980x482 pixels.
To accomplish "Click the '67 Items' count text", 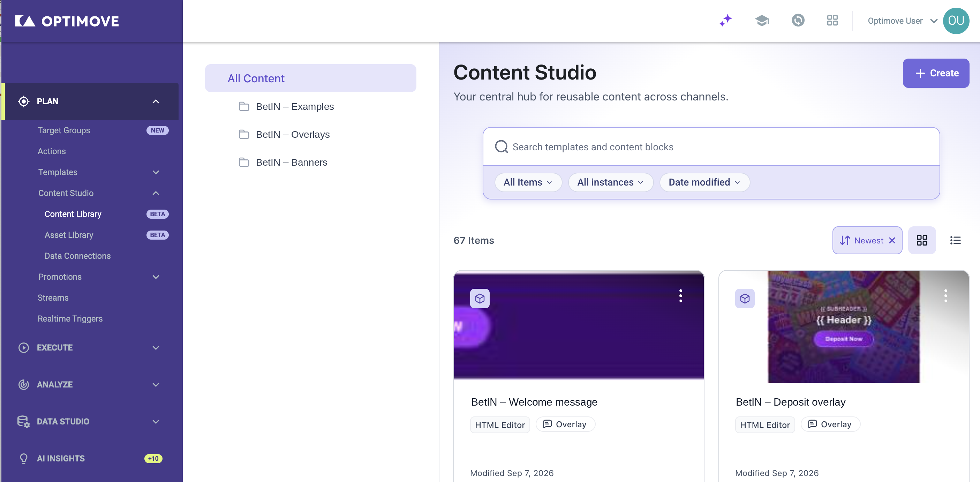I will coord(473,240).
